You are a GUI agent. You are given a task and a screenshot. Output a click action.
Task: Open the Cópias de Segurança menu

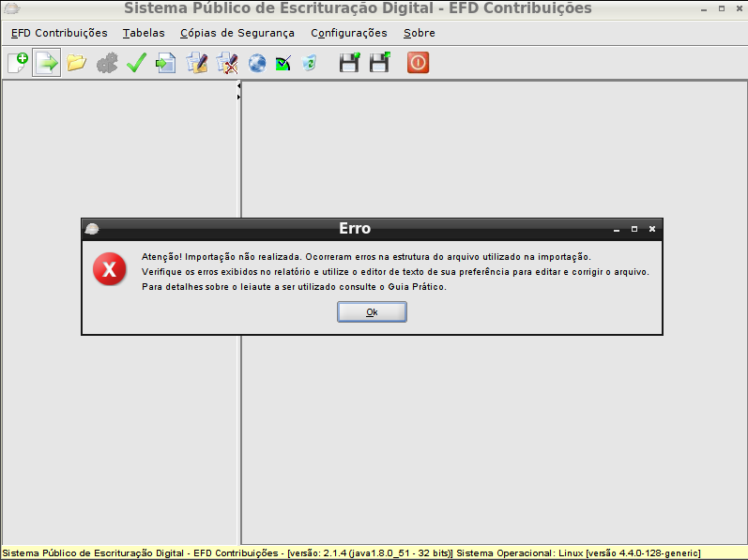237,33
